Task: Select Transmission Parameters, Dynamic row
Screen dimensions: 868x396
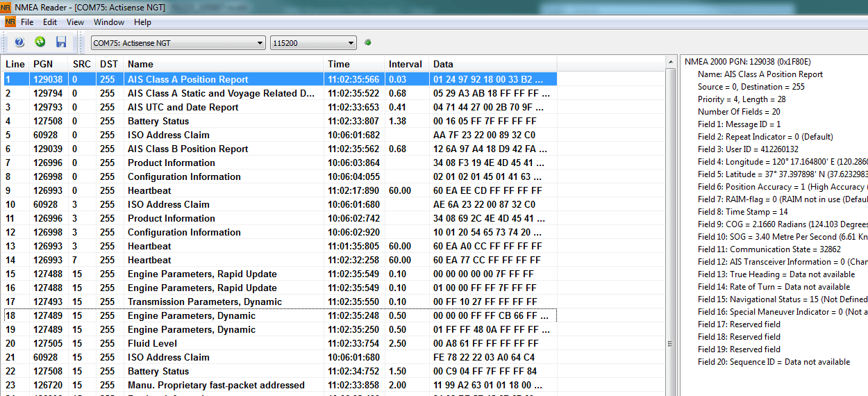Action: (279, 302)
